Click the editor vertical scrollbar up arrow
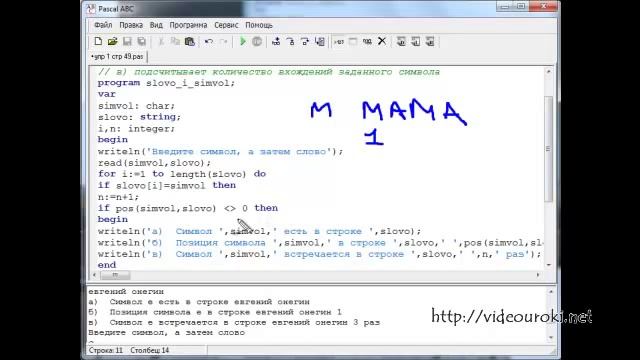The height and width of the screenshot is (360, 640). click(x=549, y=71)
